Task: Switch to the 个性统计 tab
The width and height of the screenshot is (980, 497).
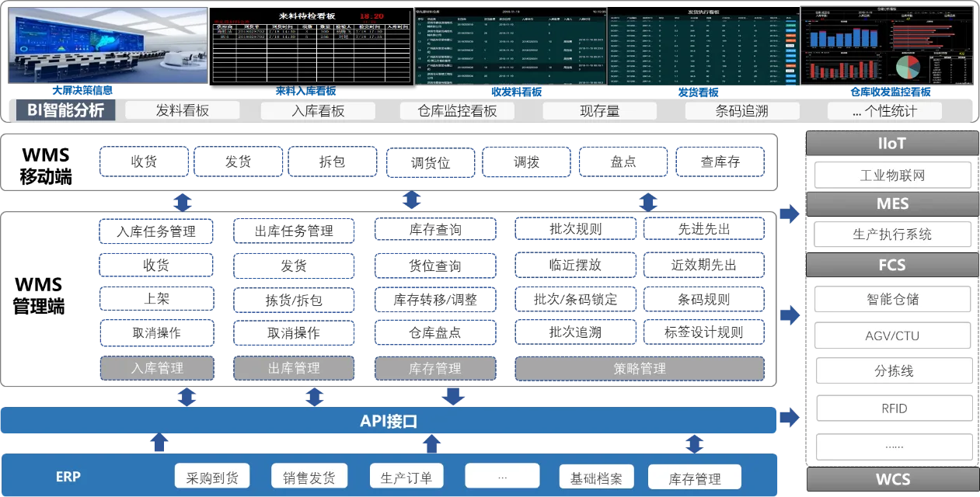Action: [884, 110]
